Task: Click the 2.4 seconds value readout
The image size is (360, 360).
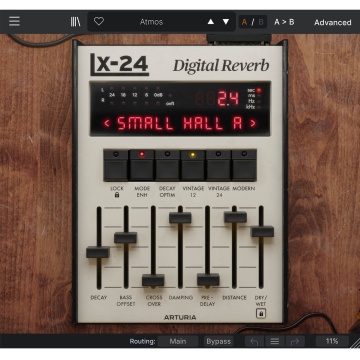Action: (228, 99)
